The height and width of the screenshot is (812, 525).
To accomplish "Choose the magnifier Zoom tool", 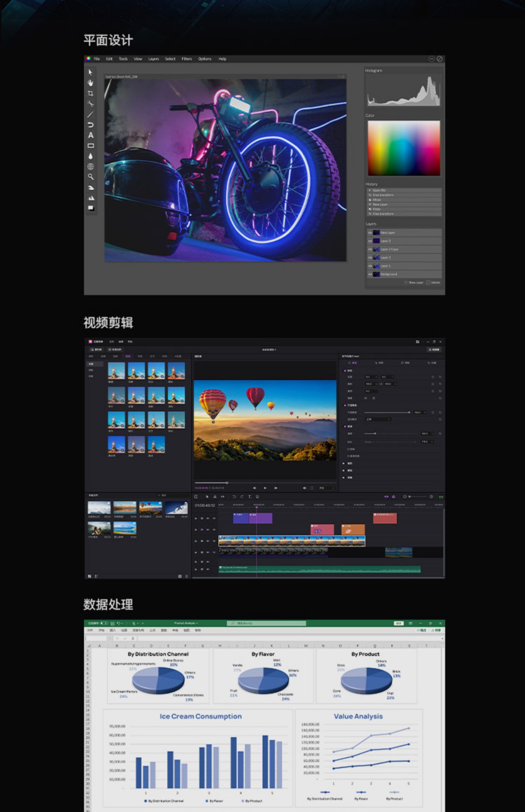I will coord(90,177).
